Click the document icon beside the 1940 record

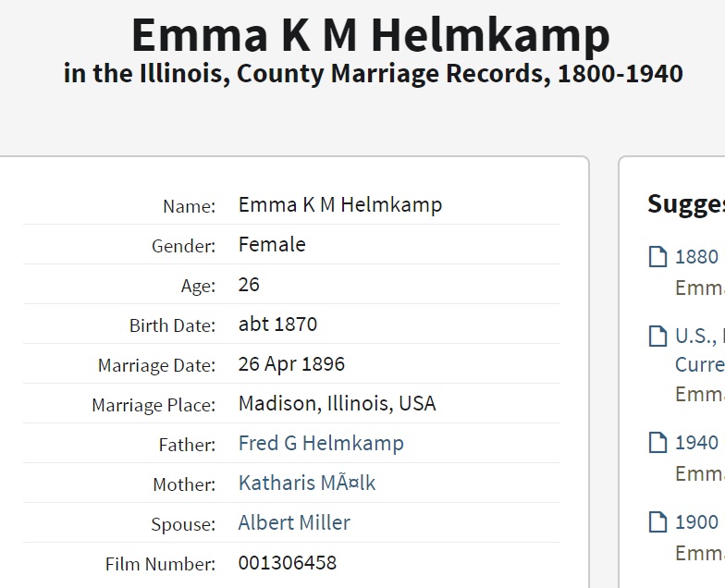pyautogui.click(x=657, y=443)
